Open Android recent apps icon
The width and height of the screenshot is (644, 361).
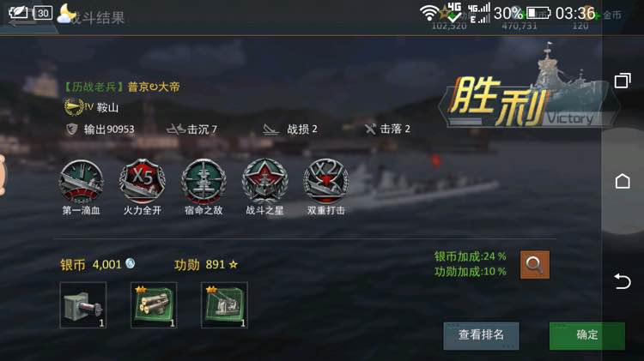623,81
